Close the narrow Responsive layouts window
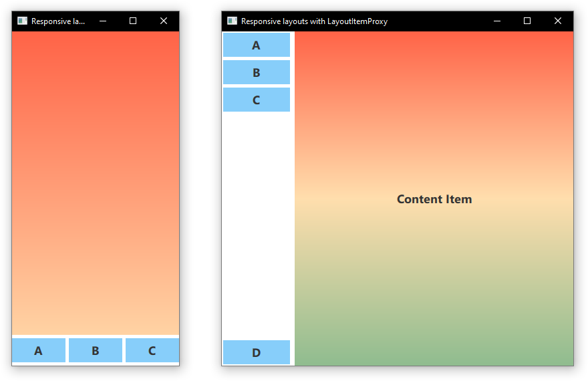The height and width of the screenshot is (381, 588). (x=164, y=21)
